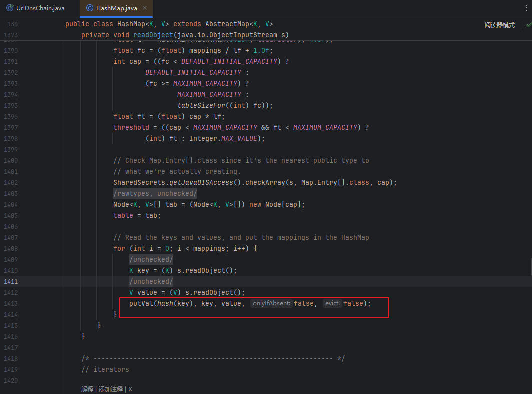
Task: Dismiss the hint bar with X
Action: pos(130,389)
